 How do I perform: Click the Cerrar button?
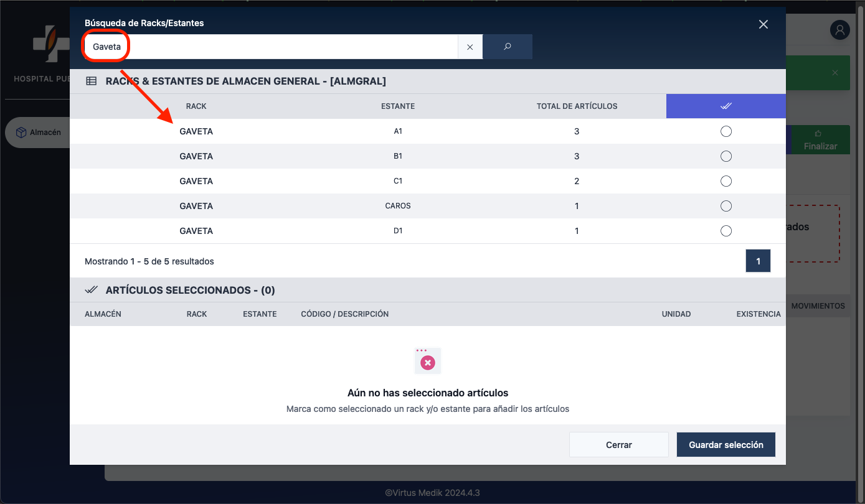pyautogui.click(x=618, y=445)
